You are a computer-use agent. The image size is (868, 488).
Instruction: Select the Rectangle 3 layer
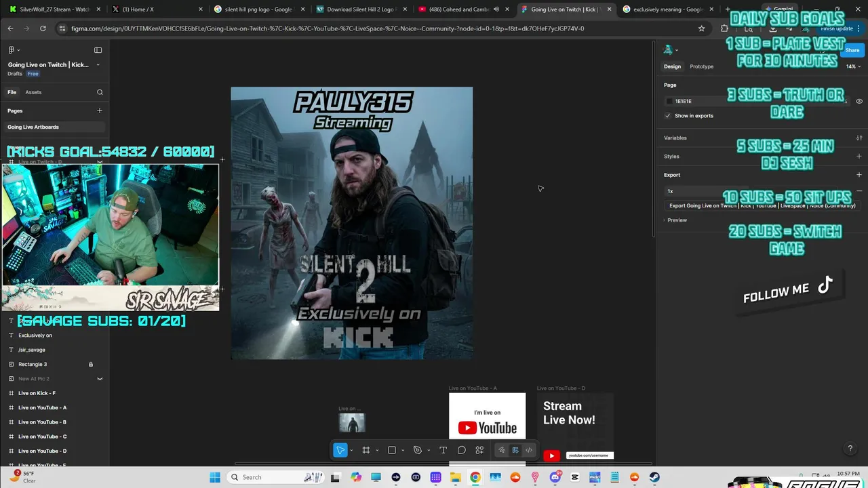point(33,364)
